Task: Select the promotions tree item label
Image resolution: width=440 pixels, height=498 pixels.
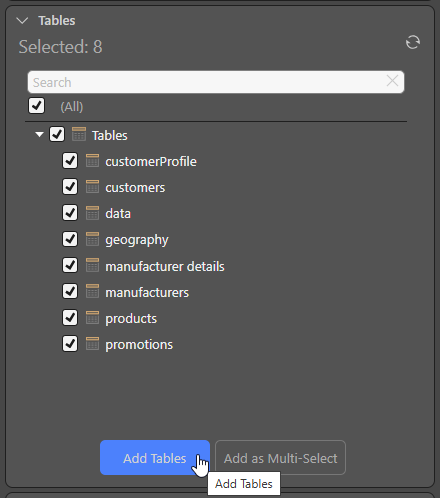Action: [139, 345]
